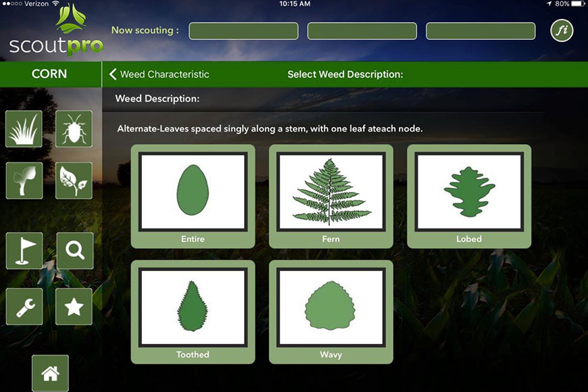Pick the Toothed leaf option
This screenshot has width=588, height=392.
(x=193, y=312)
